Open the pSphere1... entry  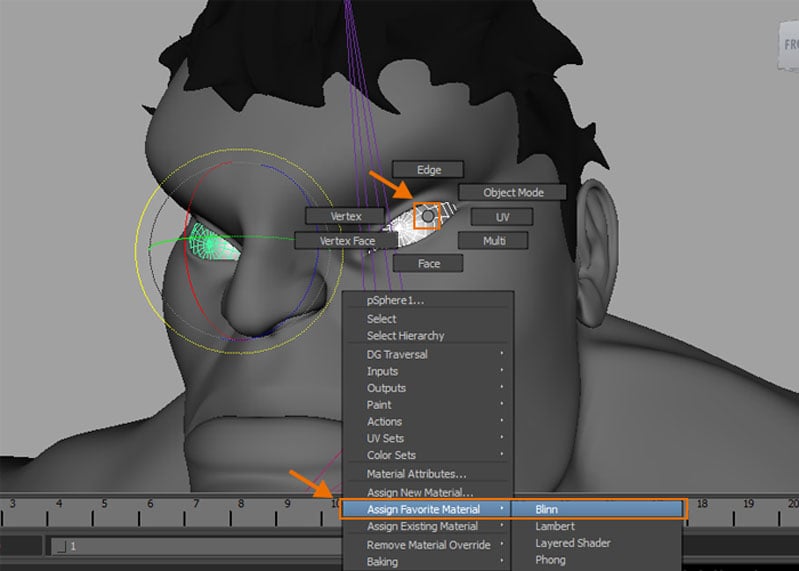click(428, 300)
